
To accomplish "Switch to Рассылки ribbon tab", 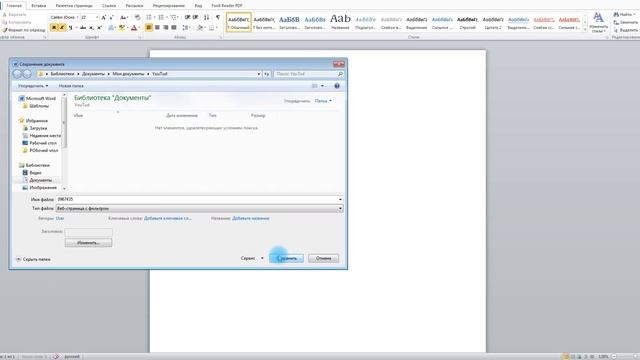I will pyautogui.click(x=134, y=6).
